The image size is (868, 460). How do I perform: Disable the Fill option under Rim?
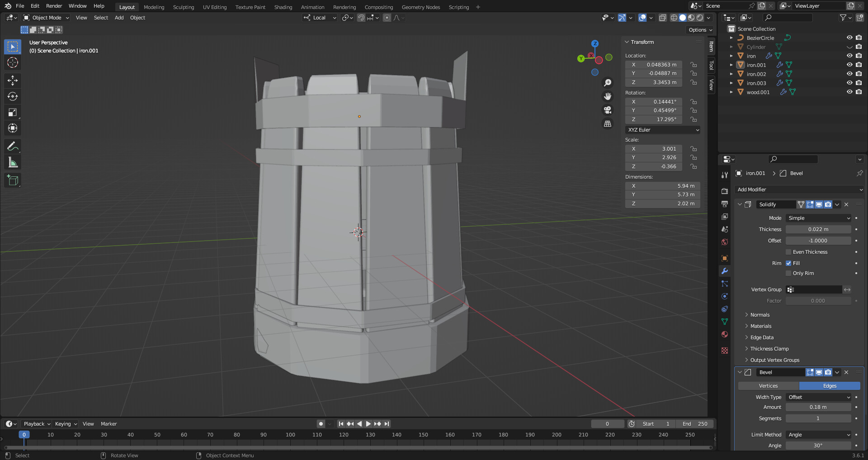(x=788, y=263)
